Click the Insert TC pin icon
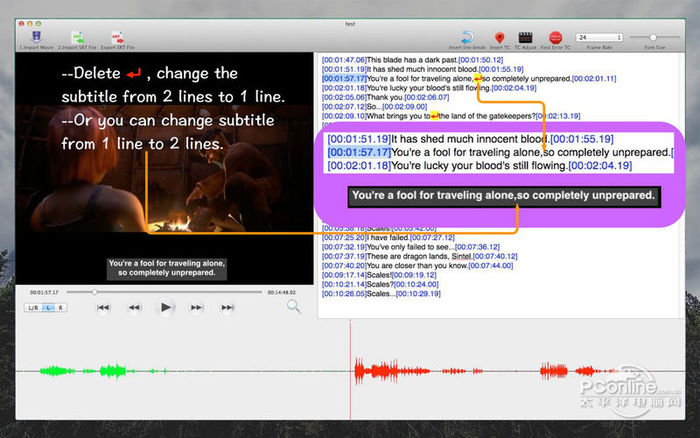Screen dimensions: 700x438 (x=500, y=37)
